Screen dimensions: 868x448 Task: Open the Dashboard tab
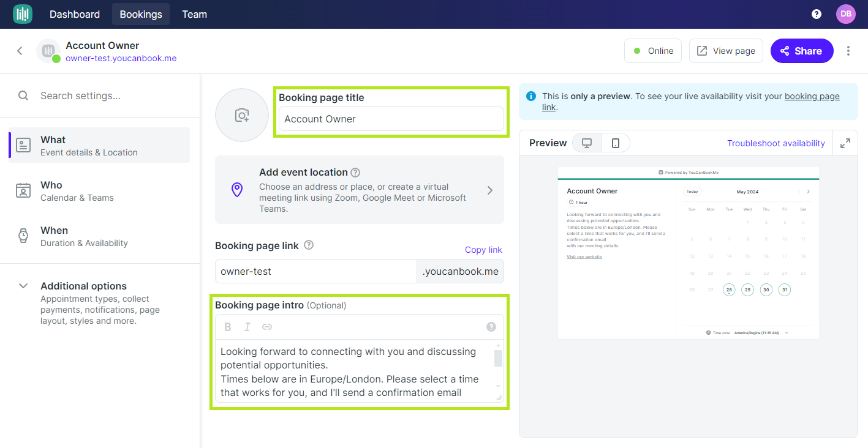[x=75, y=14]
